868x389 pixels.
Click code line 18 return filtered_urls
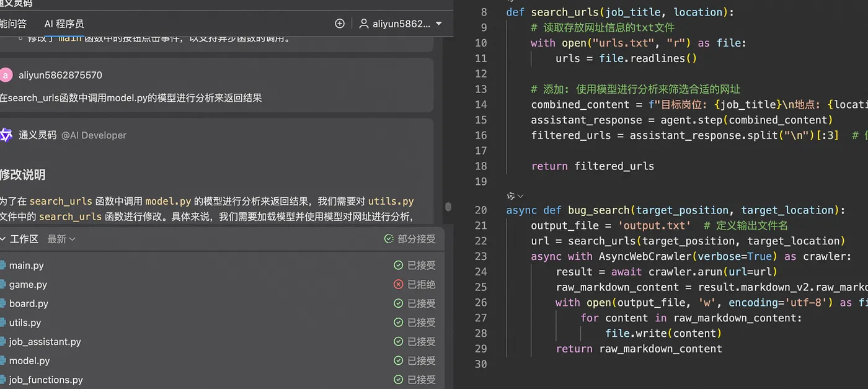coord(592,166)
